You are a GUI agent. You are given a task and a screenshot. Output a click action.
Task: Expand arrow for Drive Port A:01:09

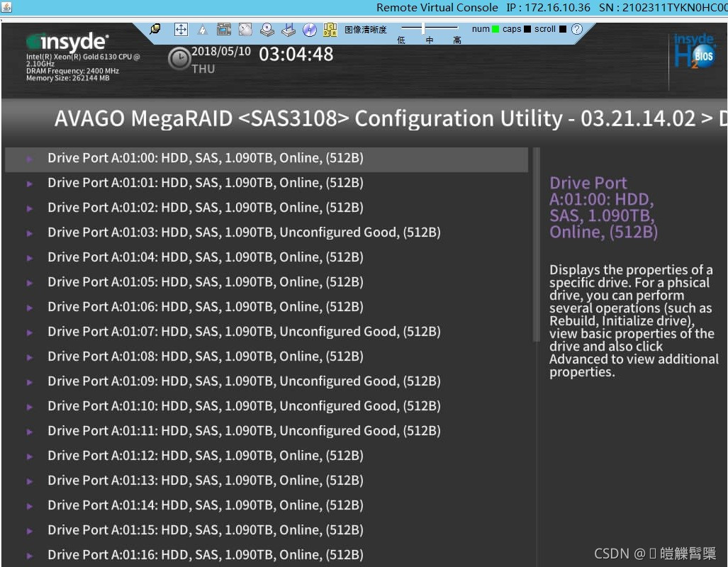(30, 382)
